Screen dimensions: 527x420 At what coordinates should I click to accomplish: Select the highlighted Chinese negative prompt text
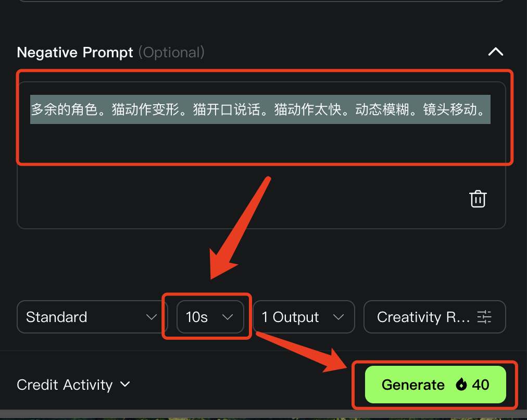(x=260, y=109)
